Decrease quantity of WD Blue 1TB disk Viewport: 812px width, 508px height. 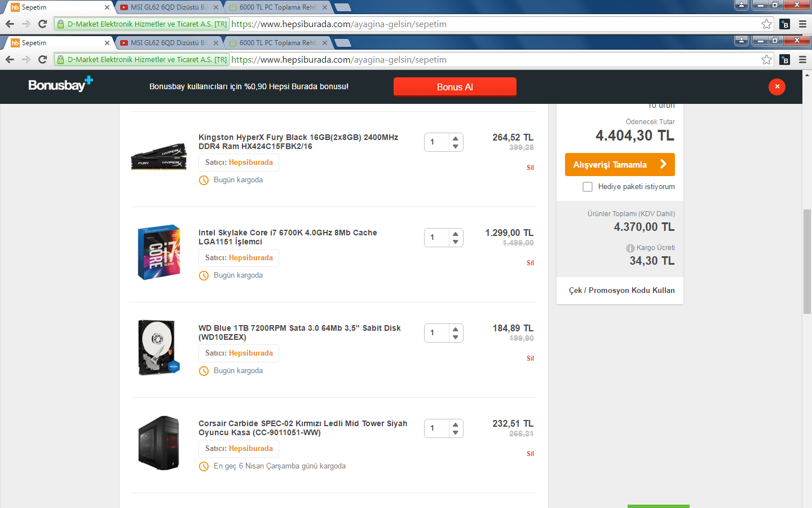point(456,338)
